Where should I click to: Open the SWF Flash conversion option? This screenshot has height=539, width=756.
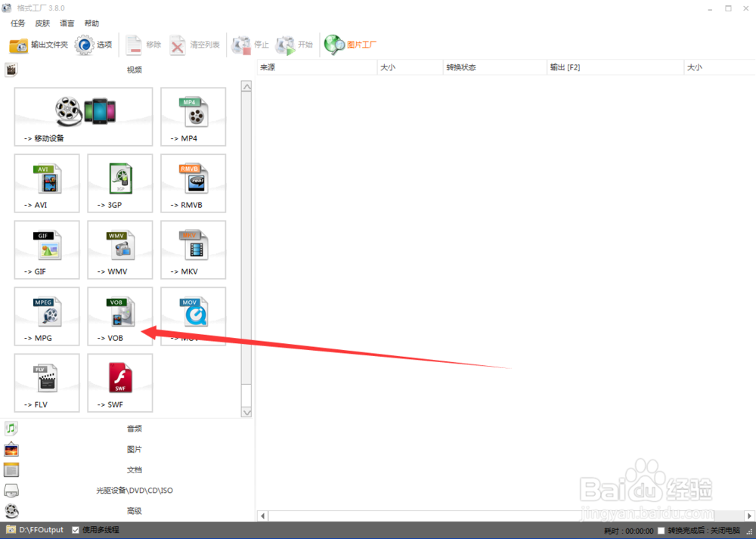pos(120,383)
